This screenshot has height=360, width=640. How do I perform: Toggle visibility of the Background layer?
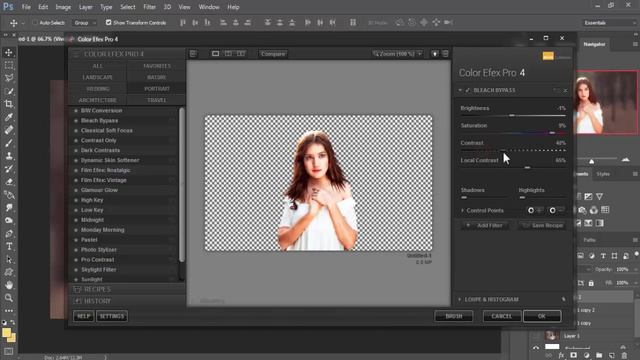coord(536,347)
